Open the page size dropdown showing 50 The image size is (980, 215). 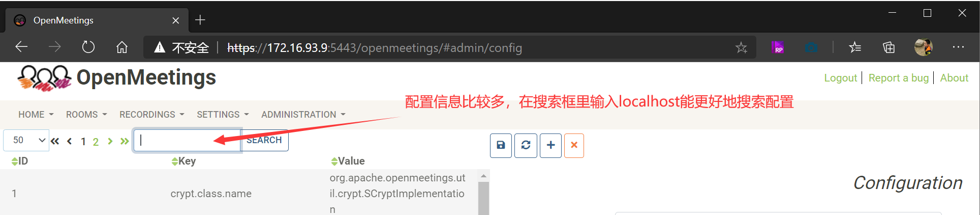pos(26,140)
